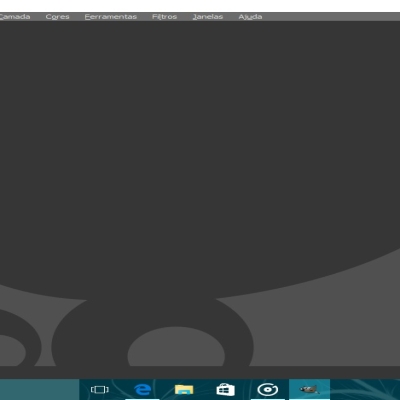Open the disc media app taskbar icon
Viewport: 400px width, 400px height.
click(x=268, y=389)
